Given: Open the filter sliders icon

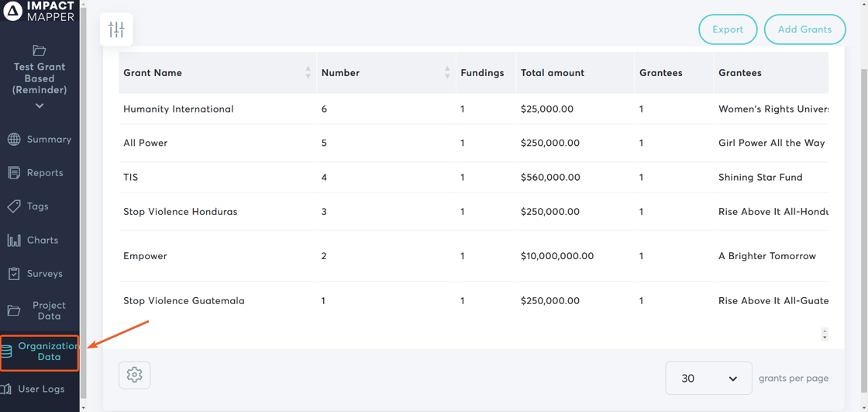Looking at the screenshot, I should pos(116,29).
